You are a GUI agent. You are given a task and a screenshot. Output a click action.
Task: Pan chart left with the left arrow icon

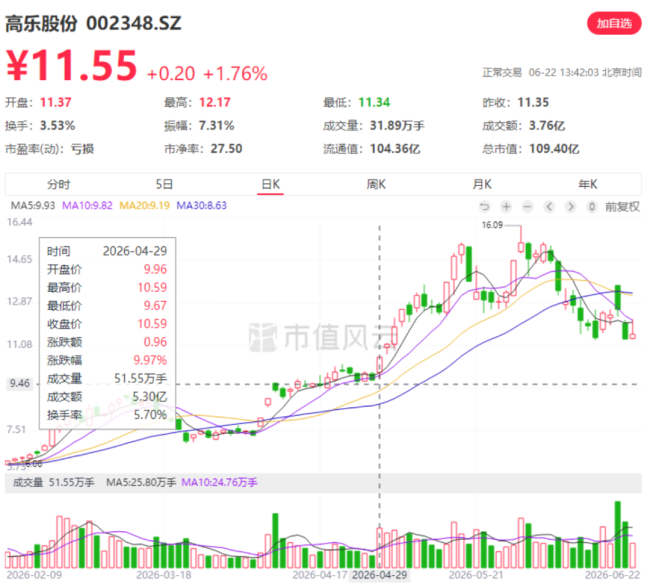coord(549,206)
